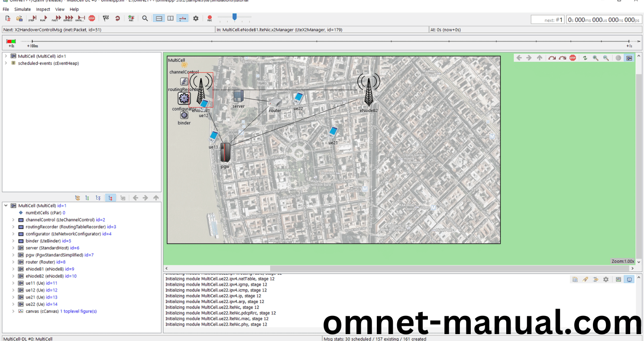Expand the server (StandardHost) tree item
644x341 pixels.
(x=13, y=248)
